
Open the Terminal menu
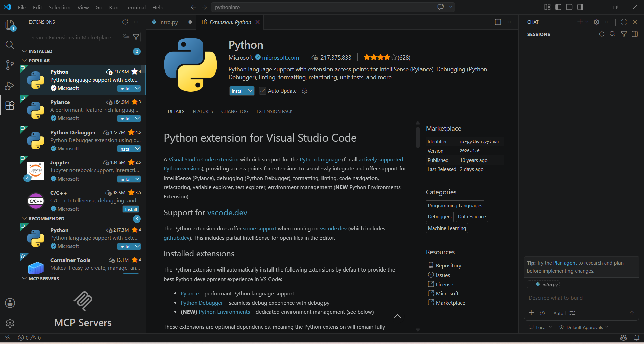135,7
